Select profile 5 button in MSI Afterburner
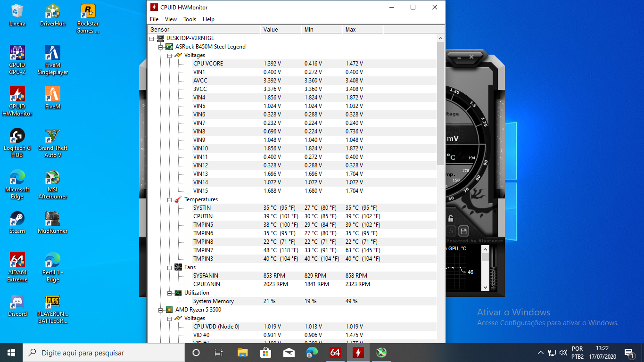644x362 pixels. (x=451, y=231)
